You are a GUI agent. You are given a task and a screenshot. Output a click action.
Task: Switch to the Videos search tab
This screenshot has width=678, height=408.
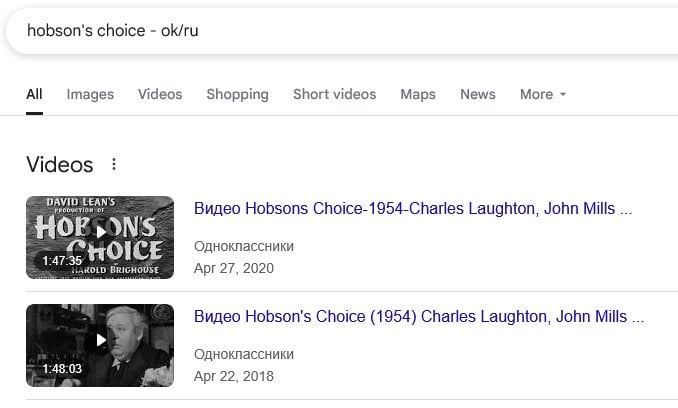[160, 94]
